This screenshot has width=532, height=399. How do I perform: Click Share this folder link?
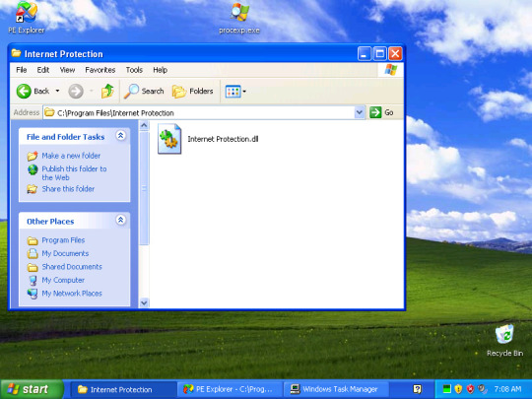(x=68, y=189)
